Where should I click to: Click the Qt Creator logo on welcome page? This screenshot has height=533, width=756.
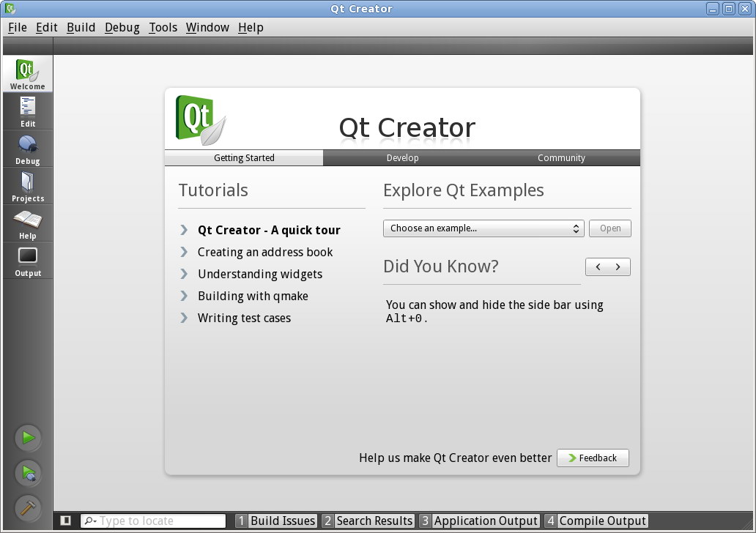(x=201, y=120)
